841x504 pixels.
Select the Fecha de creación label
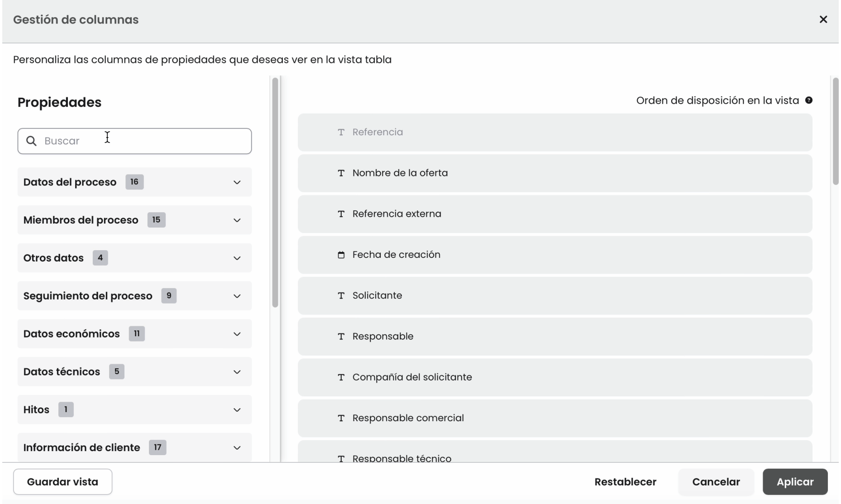click(x=397, y=255)
